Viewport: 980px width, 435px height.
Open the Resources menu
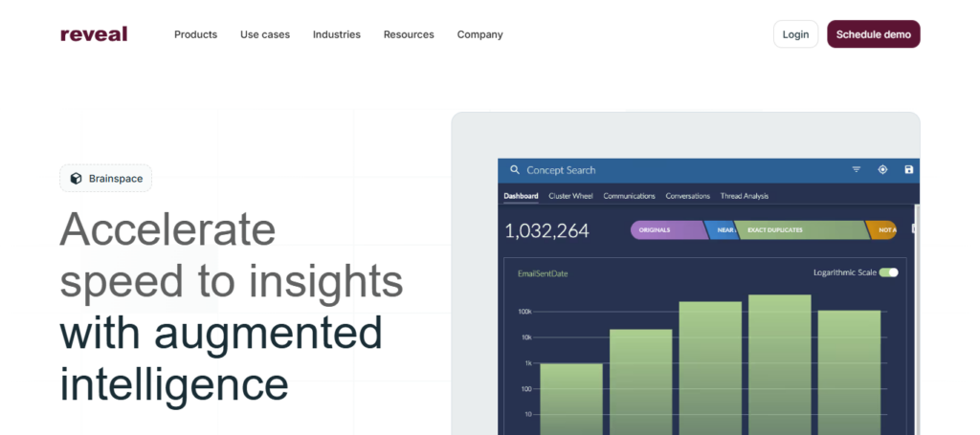[x=409, y=34]
